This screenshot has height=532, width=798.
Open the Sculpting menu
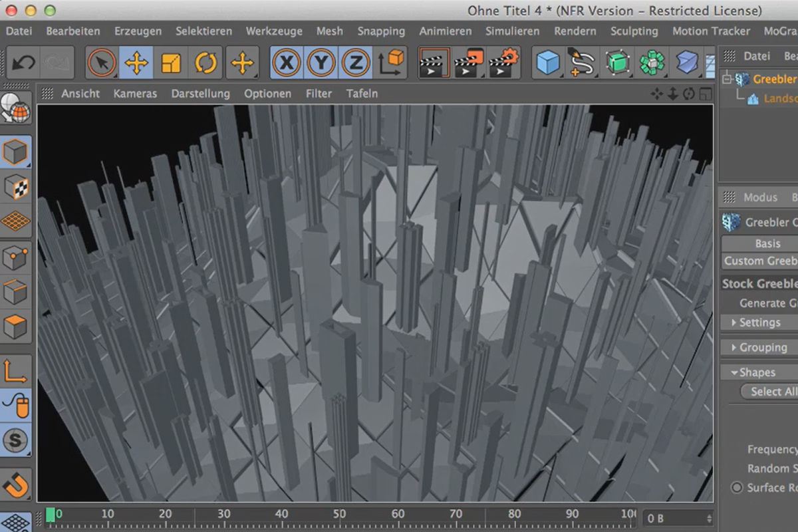coord(634,31)
